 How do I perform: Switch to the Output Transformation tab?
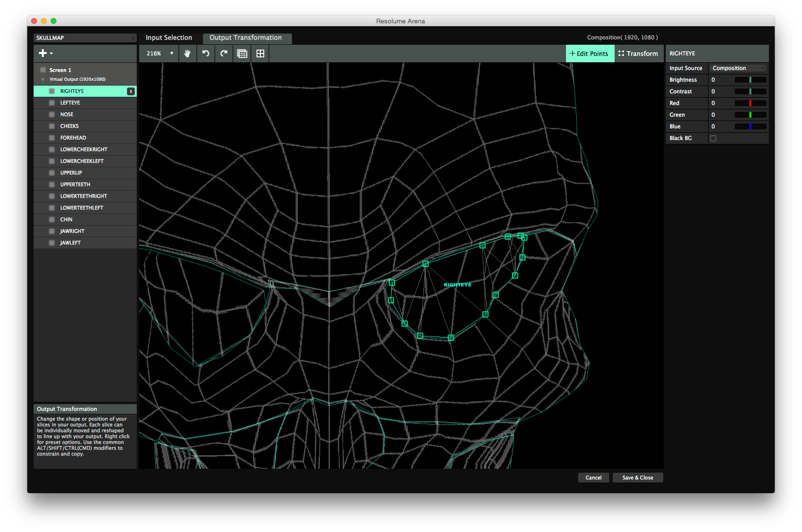[x=246, y=38]
